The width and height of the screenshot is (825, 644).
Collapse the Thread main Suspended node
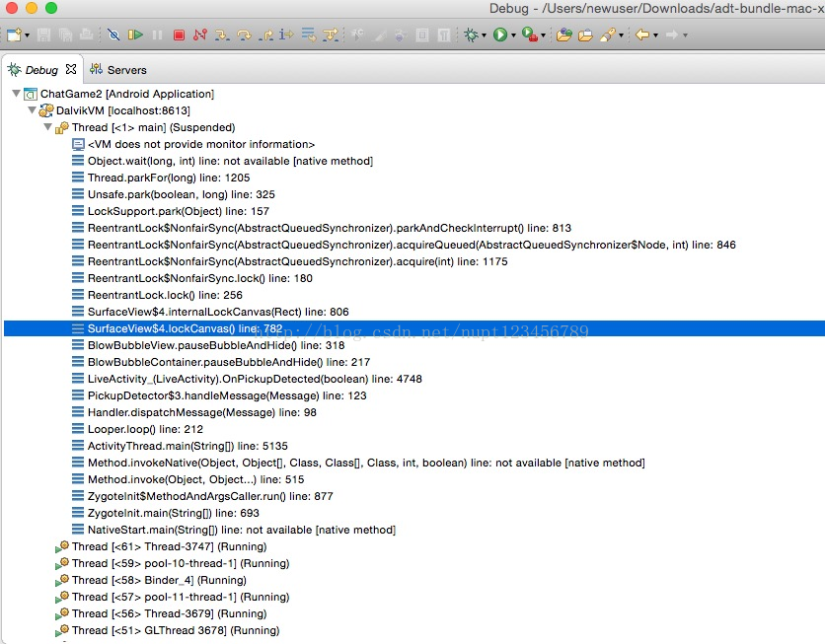coord(48,127)
